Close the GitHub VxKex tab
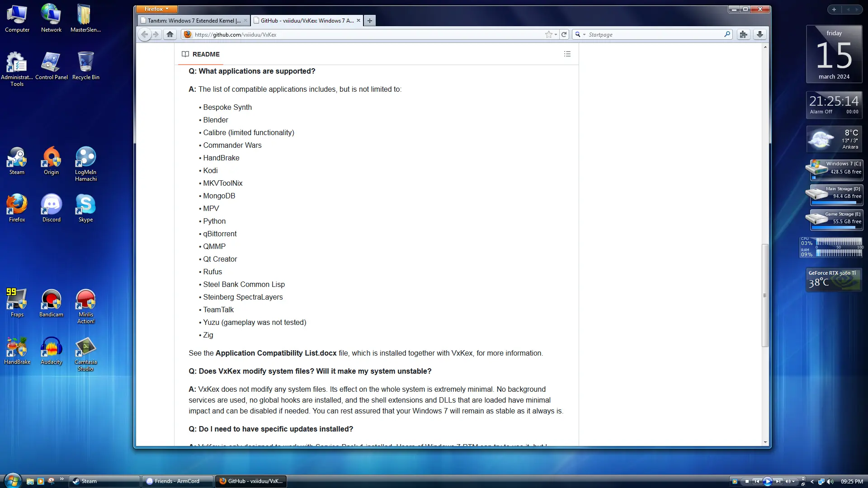Image resolution: width=868 pixels, height=488 pixels. click(x=359, y=20)
